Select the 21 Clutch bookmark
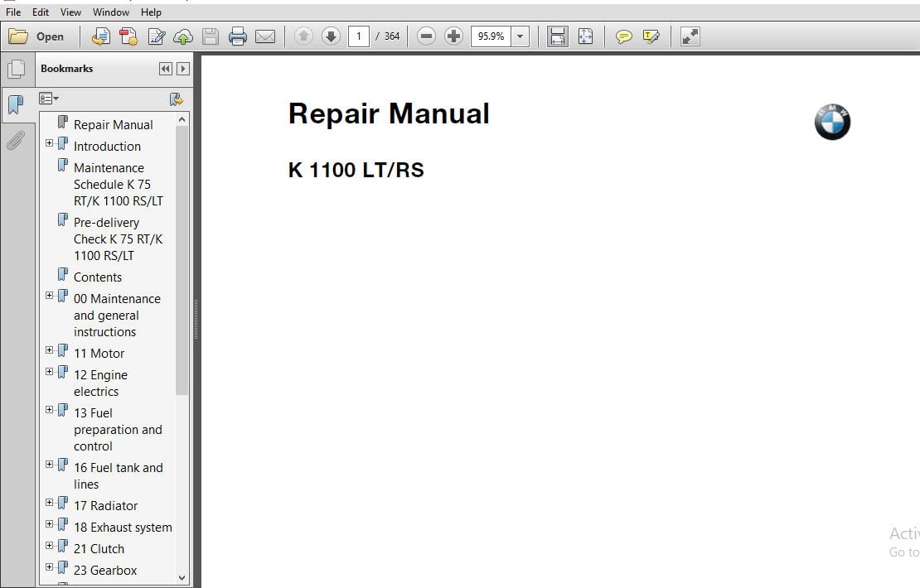920x588 pixels. coord(99,549)
